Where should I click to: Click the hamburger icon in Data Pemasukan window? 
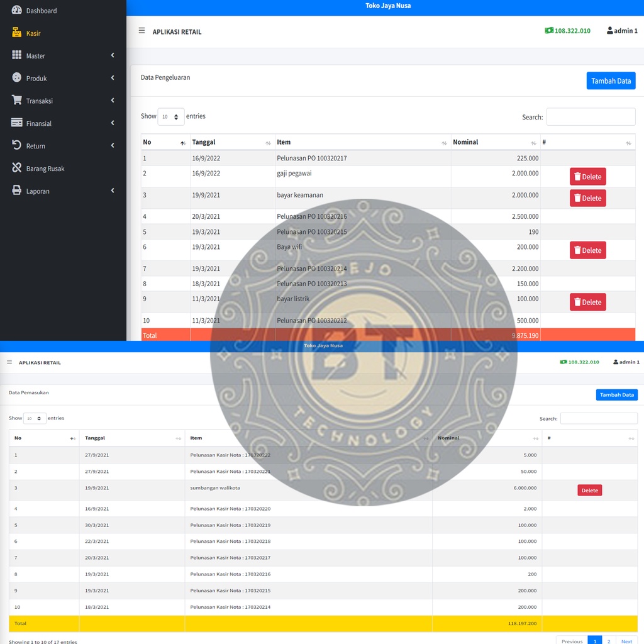coord(9,362)
